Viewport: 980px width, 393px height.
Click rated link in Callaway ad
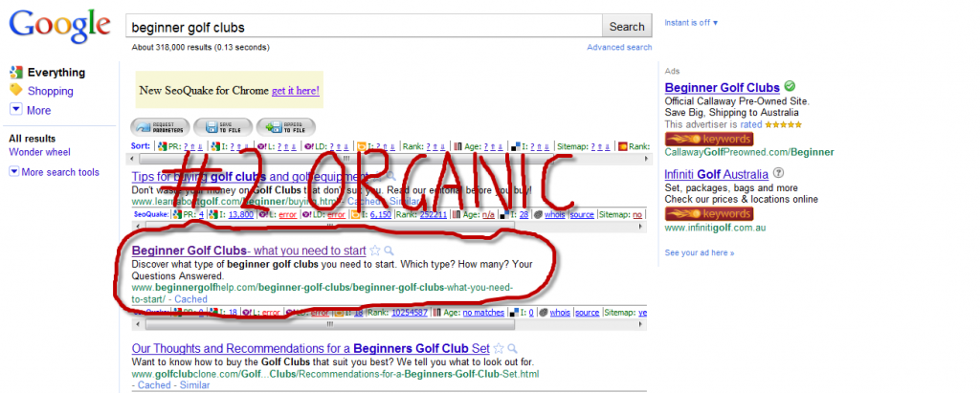tap(750, 124)
